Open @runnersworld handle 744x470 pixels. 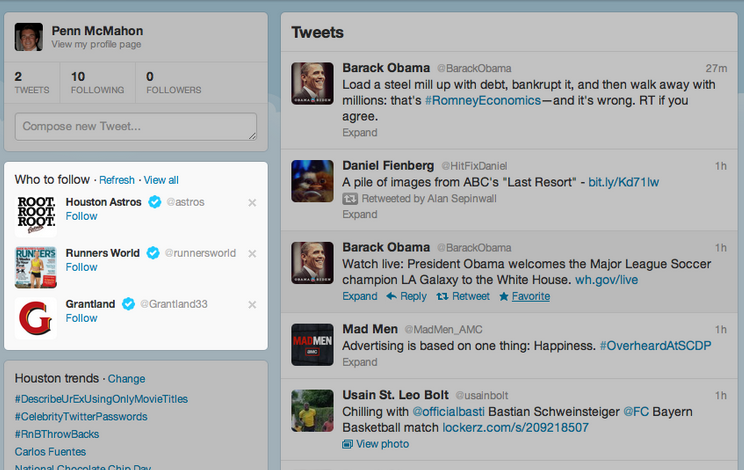200,253
